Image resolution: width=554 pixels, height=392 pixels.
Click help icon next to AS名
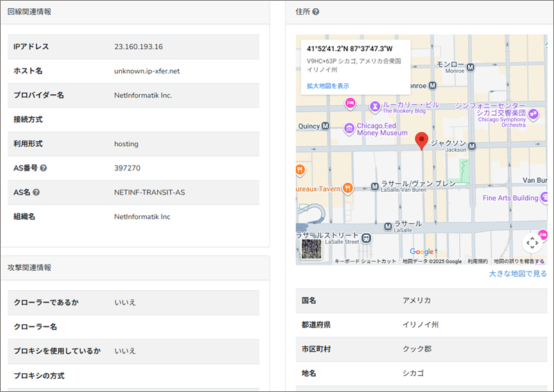tap(36, 193)
